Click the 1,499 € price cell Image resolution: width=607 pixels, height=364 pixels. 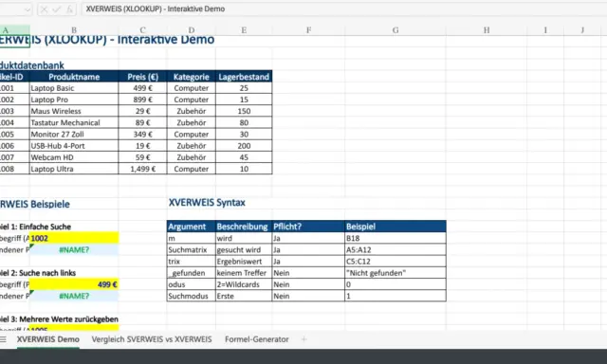click(x=142, y=169)
